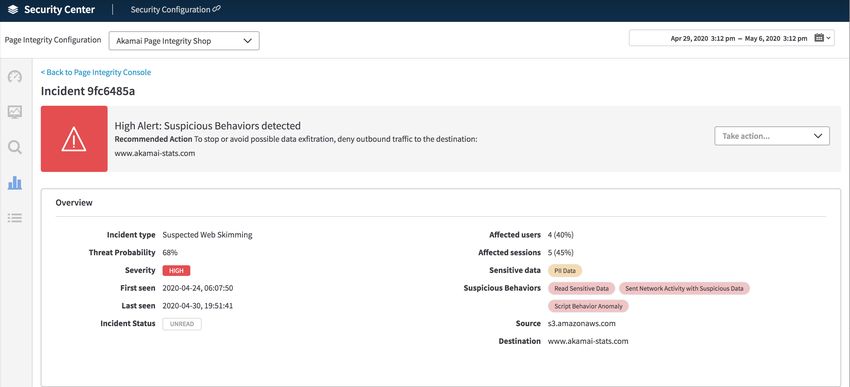Screen dimensions: 850x387
Task: Click the Incident 9fc6485a heading
Action: pyautogui.click(x=88, y=91)
